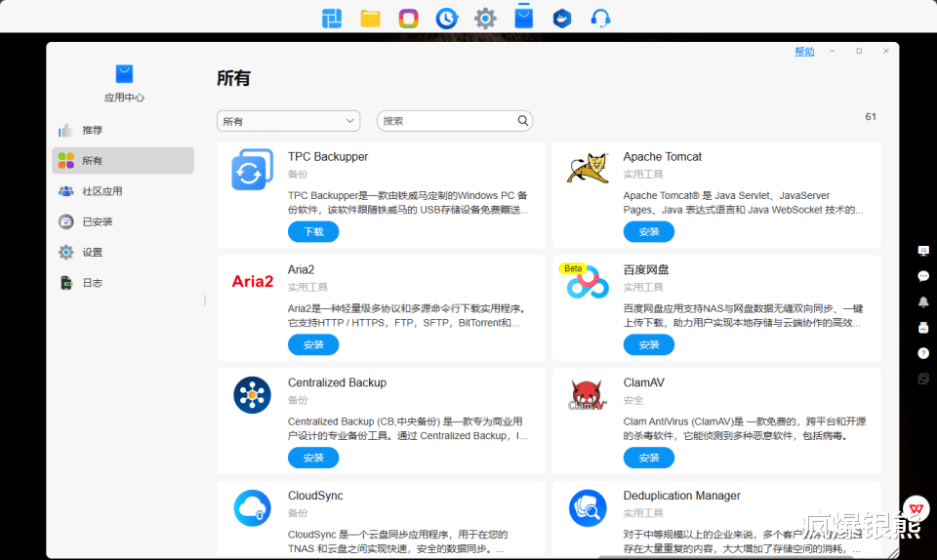This screenshot has width=937, height=560.
Task: Click the 百度网盘 Beta icon
Action: coord(586,281)
